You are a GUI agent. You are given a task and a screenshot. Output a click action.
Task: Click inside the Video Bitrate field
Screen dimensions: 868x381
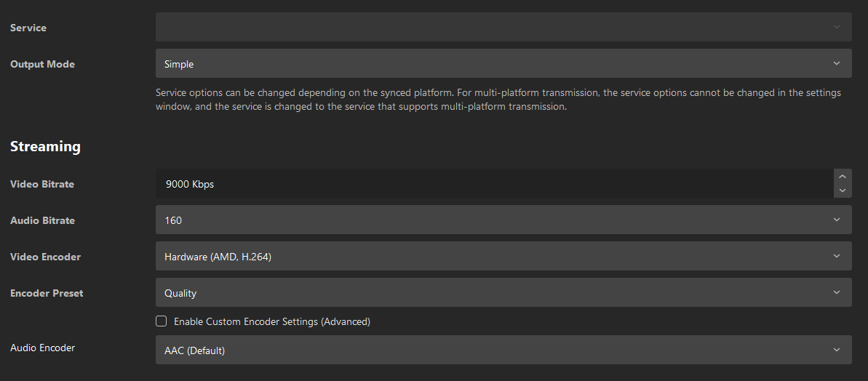[493, 184]
